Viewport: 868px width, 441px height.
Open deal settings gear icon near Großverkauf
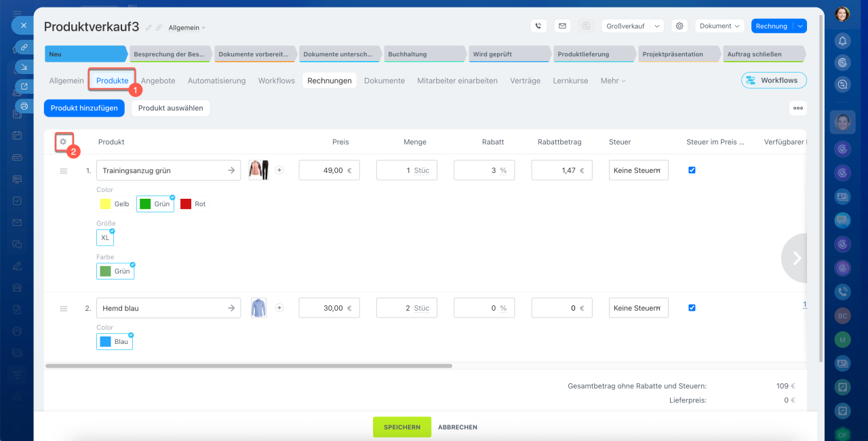(679, 26)
